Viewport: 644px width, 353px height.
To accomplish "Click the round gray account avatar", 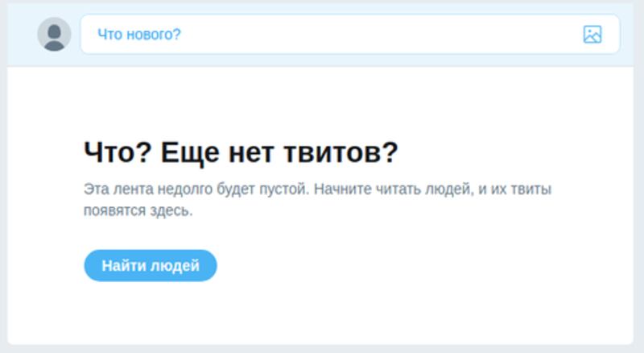I will (54, 35).
